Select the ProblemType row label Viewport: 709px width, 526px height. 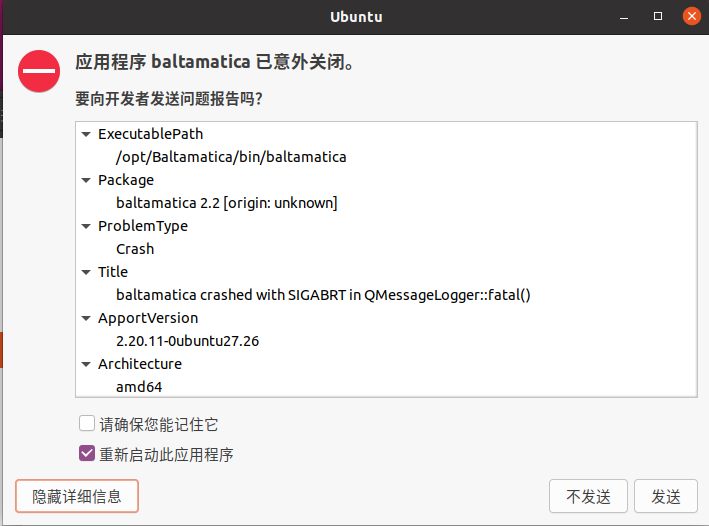tap(143, 226)
